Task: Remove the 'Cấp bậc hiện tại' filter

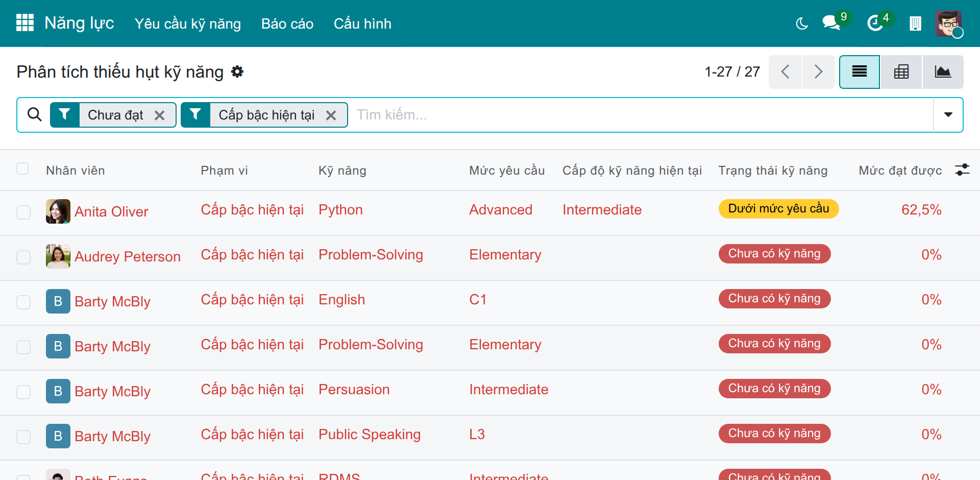Action: click(x=331, y=115)
